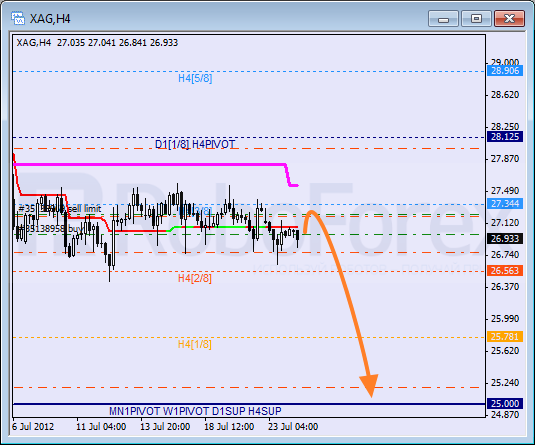This screenshot has height=445, width=535.
Task: Select the 28.125 price level tag
Action: click(505, 137)
